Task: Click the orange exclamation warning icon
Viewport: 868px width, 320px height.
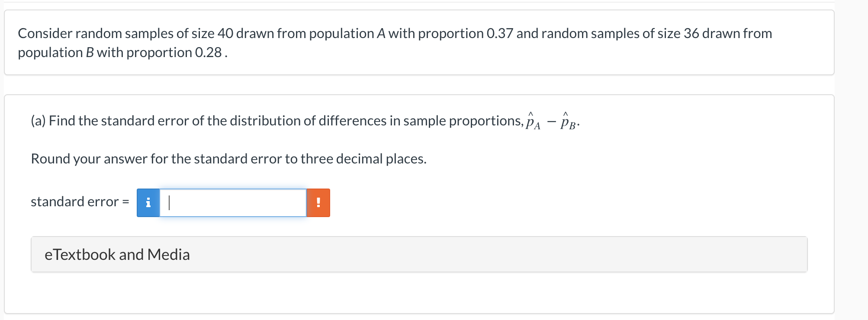Action: tap(318, 202)
